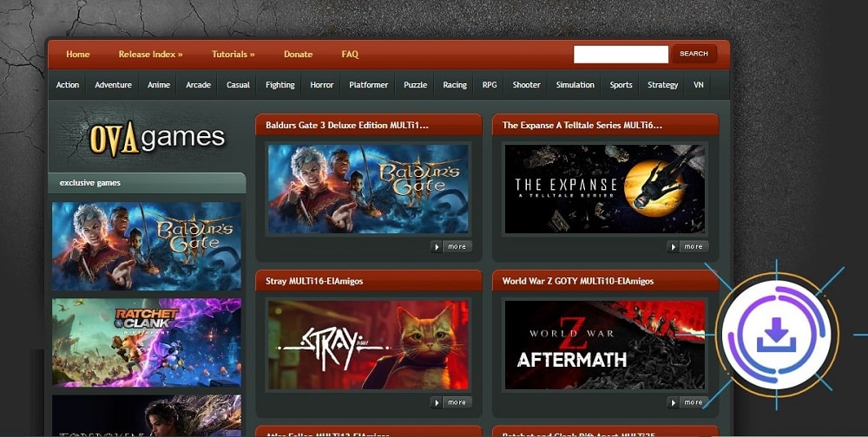Select the Action genre tab
This screenshot has height=437, width=868.
point(68,85)
